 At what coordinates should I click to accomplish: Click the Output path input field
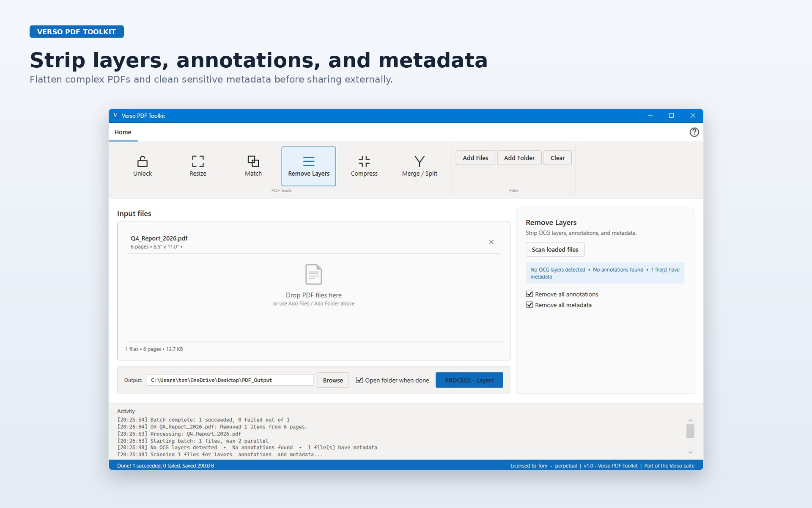click(230, 380)
